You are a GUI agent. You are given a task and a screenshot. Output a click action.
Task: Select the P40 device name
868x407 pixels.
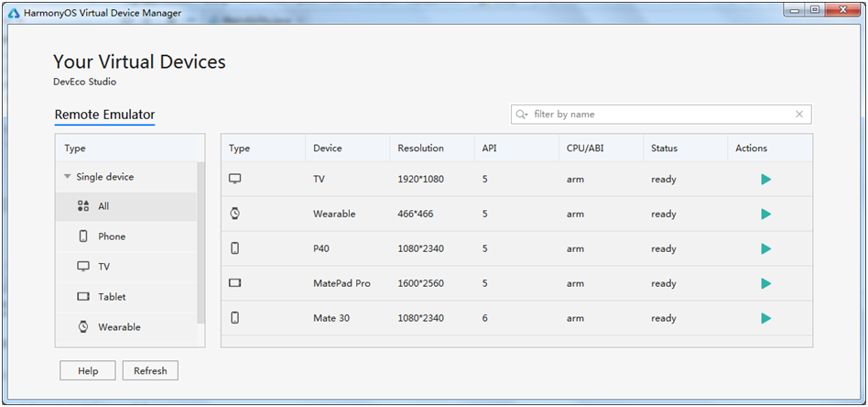click(321, 249)
